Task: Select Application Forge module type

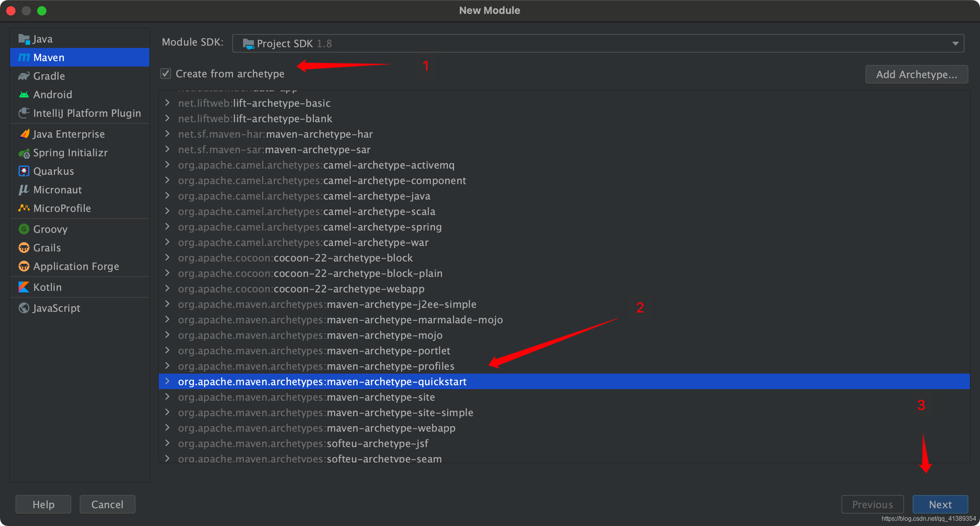Action: click(x=80, y=266)
